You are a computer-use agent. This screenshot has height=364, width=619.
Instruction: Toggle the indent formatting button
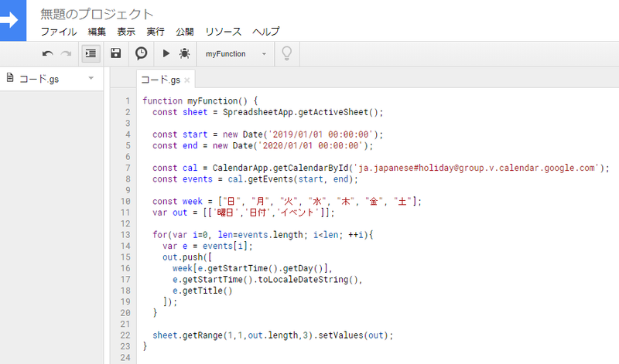91,53
